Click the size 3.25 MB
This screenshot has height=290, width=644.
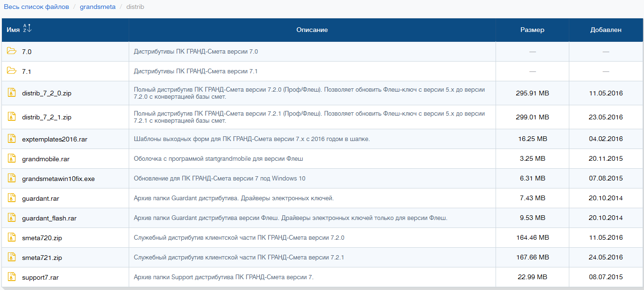tap(532, 159)
